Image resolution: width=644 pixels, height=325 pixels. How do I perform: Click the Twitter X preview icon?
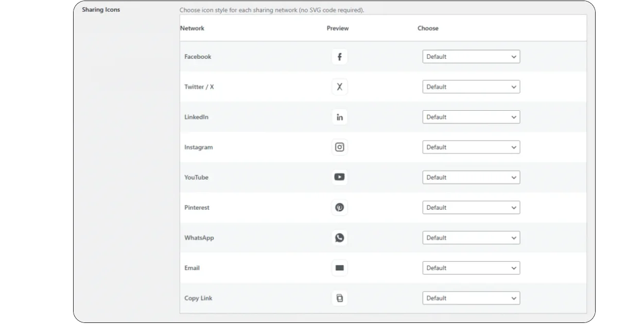click(339, 87)
